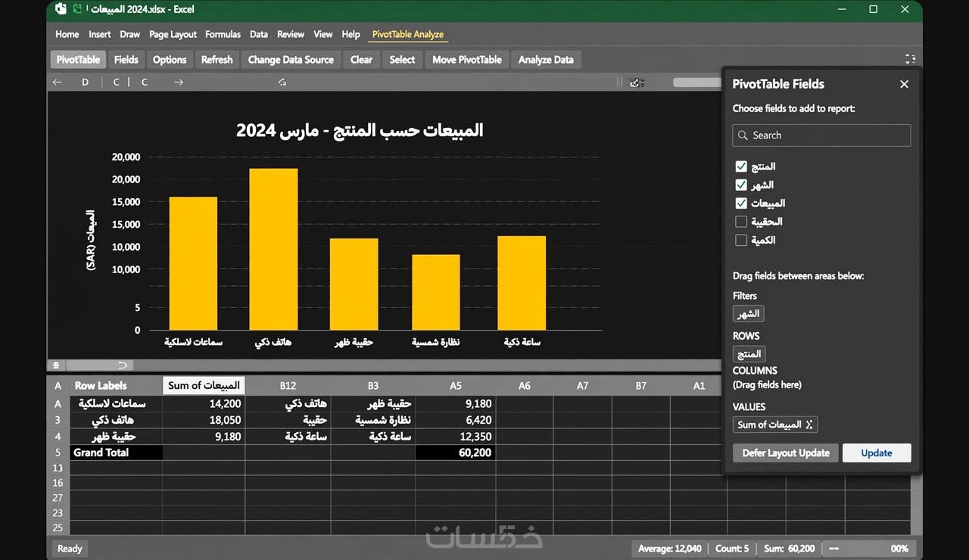
Task: Click the Ready status indicator
Action: pyautogui.click(x=70, y=549)
